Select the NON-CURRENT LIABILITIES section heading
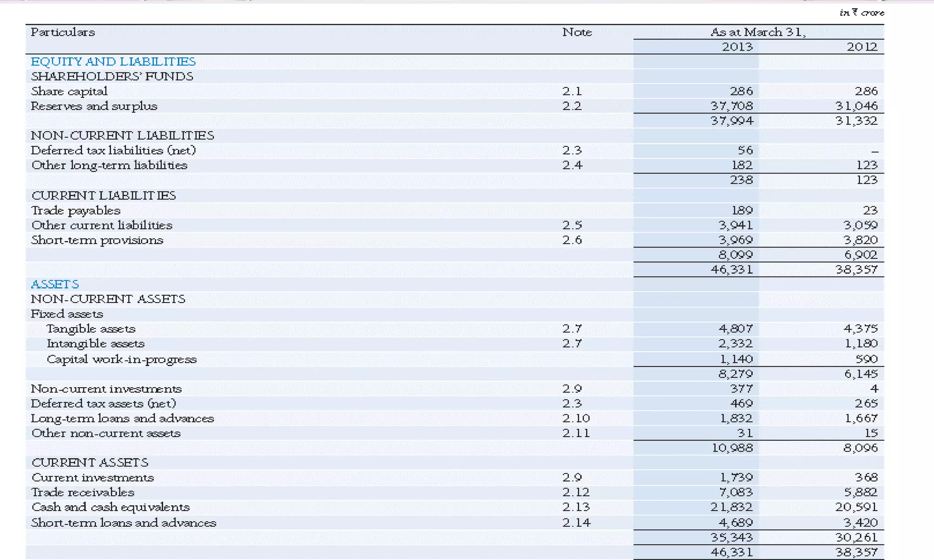The image size is (934, 560). pos(122,135)
